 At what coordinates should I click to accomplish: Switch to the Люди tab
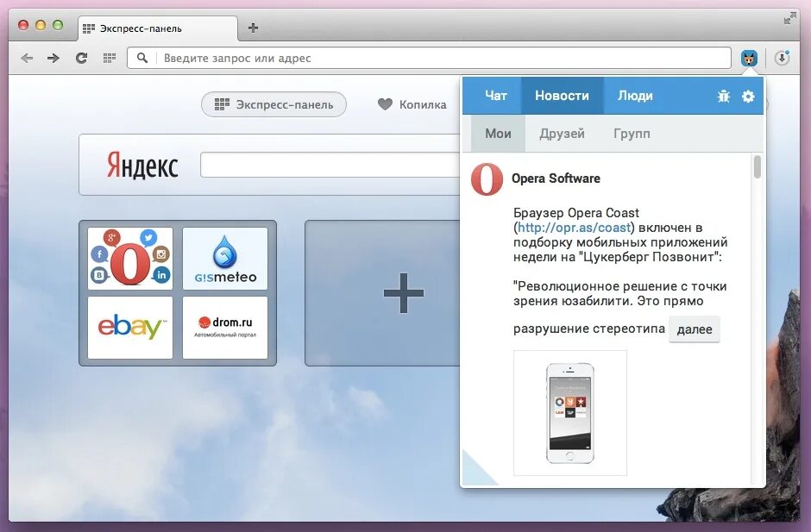pyautogui.click(x=635, y=96)
